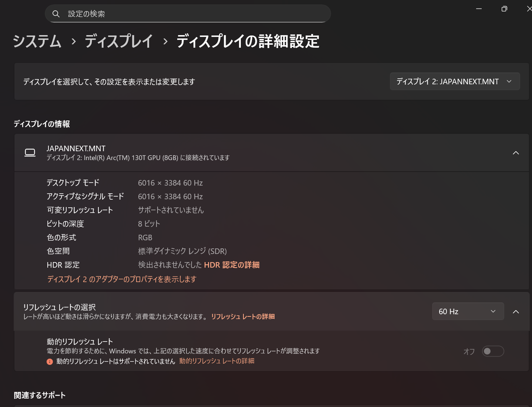532x407 pixels.
Task: Click the 8 ビット bit depth value
Action: (x=149, y=224)
